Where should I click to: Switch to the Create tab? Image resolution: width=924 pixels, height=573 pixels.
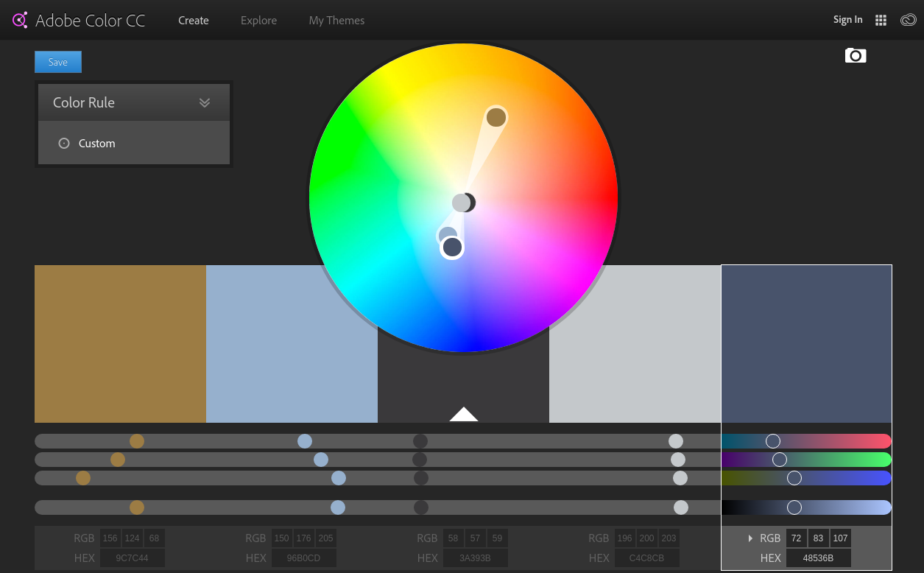coord(194,21)
